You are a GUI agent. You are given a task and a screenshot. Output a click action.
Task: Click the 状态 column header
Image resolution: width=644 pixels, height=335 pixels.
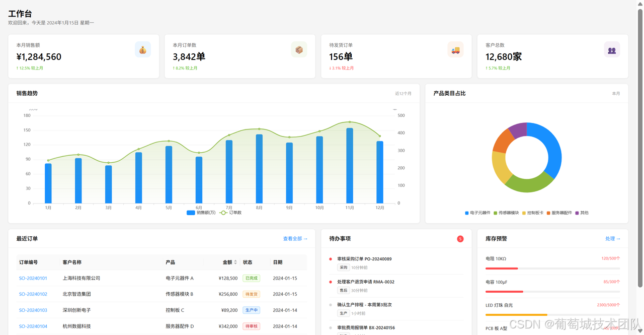coord(248,262)
